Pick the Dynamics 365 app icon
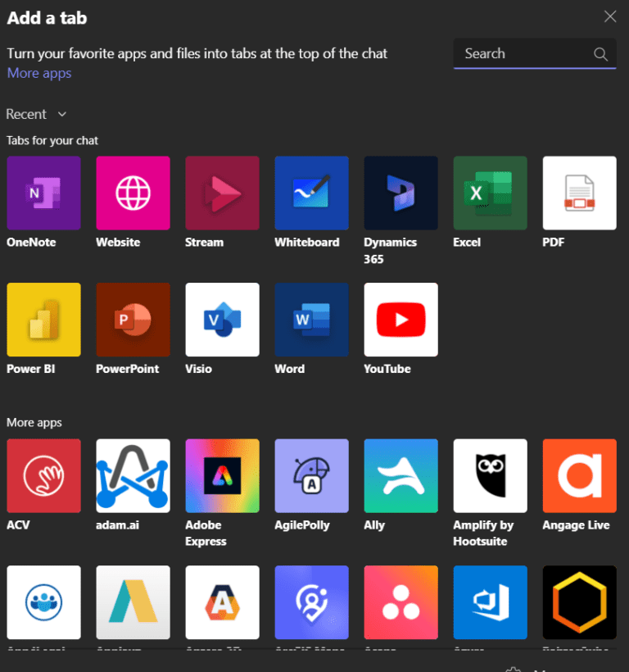The image size is (629, 672). coord(400,193)
